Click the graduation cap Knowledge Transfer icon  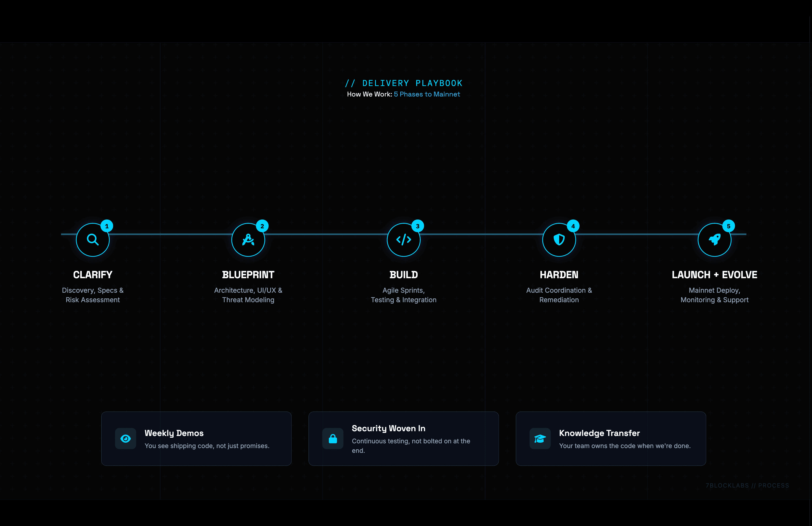(x=540, y=439)
